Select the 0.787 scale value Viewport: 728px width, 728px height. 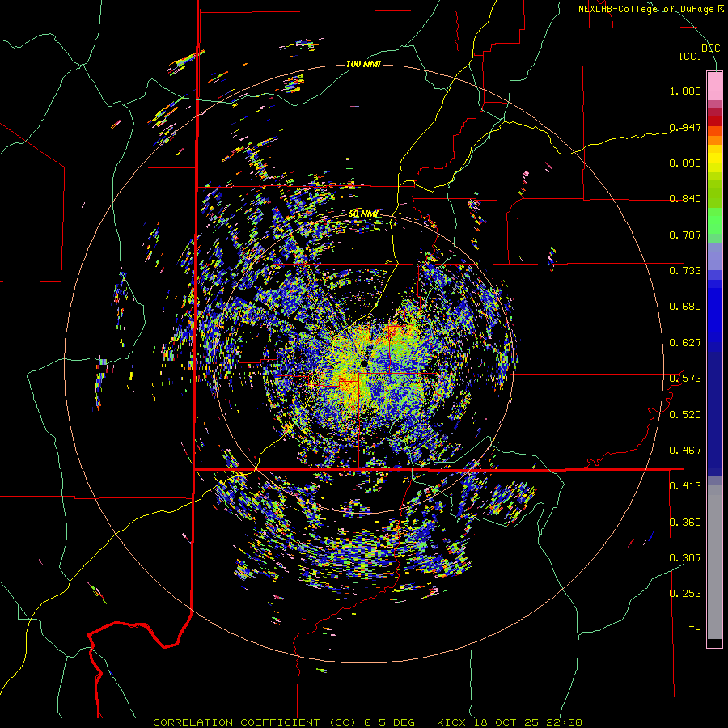coord(685,235)
